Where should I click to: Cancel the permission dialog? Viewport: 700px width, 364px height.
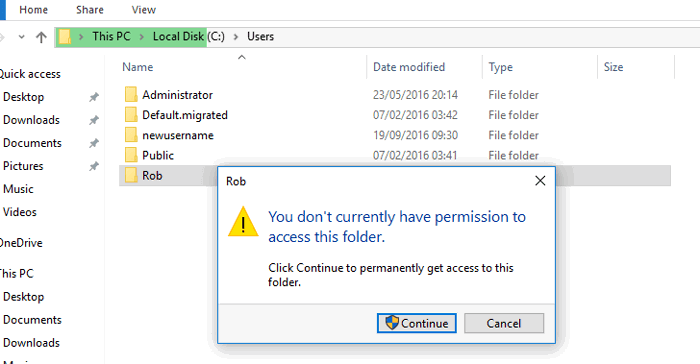504,323
